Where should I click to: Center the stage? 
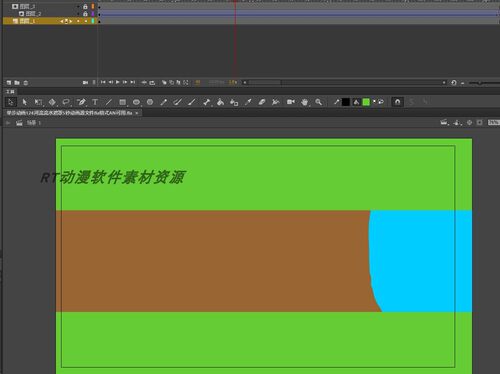point(469,123)
